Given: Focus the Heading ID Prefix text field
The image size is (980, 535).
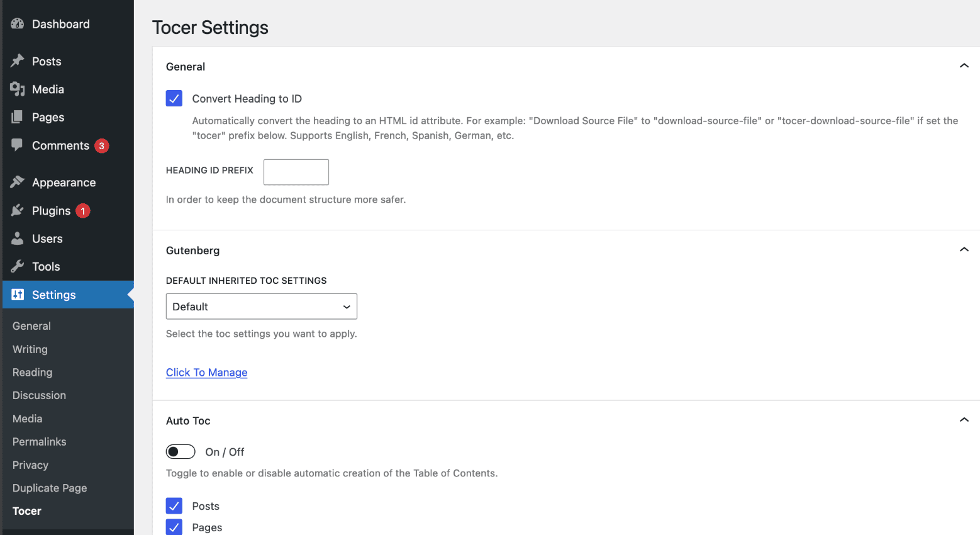Looking at the screenshot, I should coord(296,172).
